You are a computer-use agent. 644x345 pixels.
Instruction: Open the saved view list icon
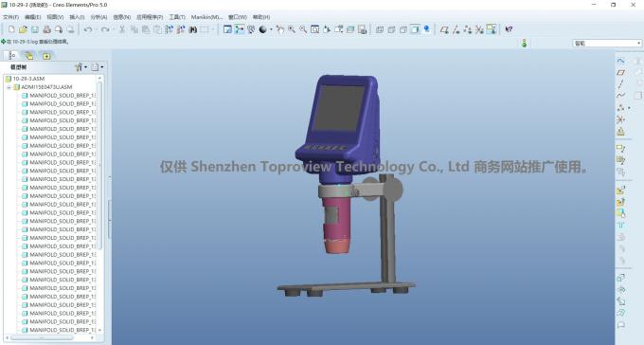338,29
